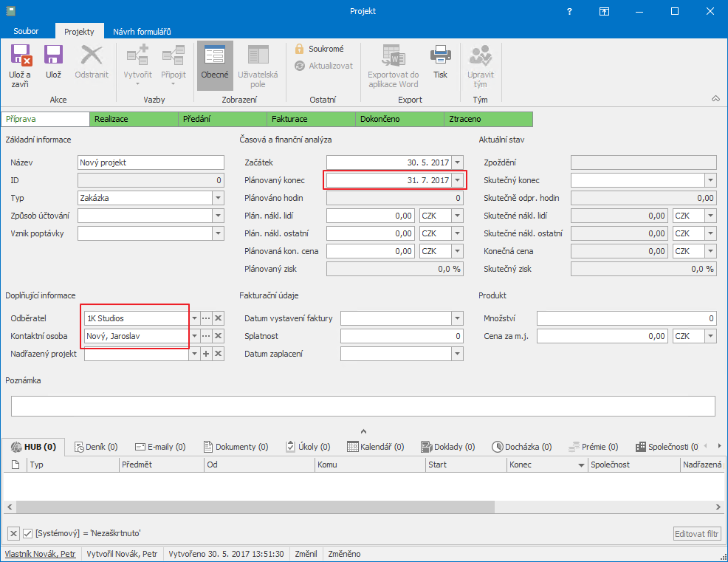Open the Způsob účtování dropdown

(x=219, y=216)
